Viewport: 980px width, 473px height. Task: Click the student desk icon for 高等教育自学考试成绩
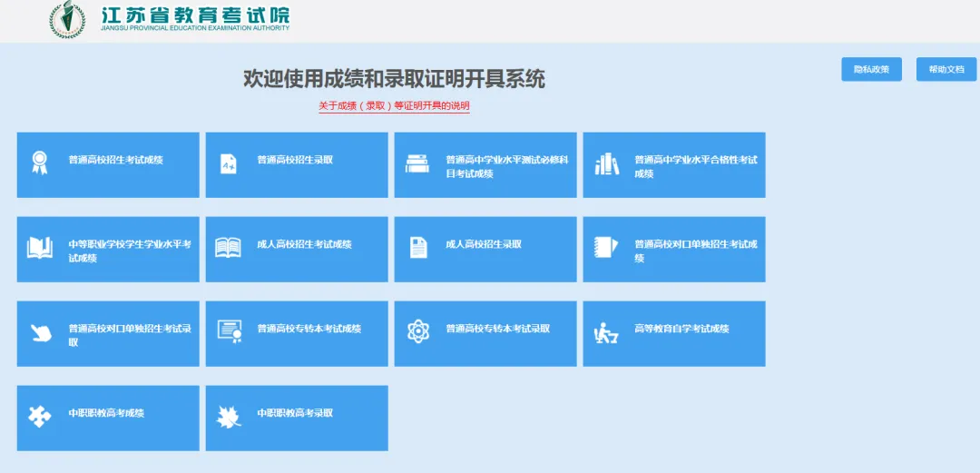[x=605, y=332]
